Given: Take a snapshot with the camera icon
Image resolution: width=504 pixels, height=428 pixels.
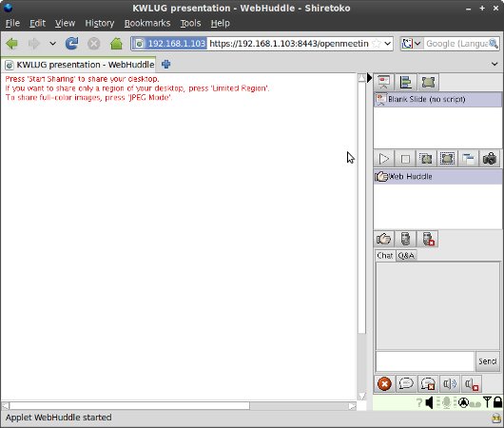Looking at the screenshot, I should [x=490, y=159].
